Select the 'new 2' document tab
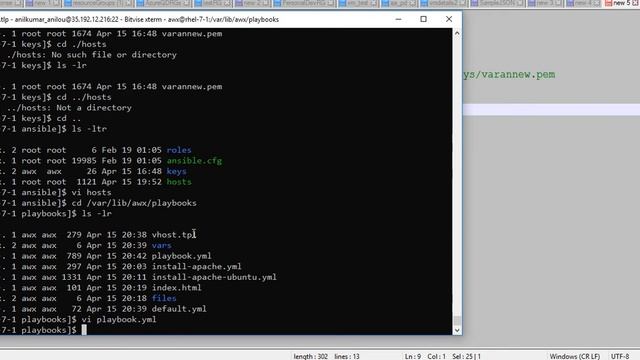The image size is (640, 360). [252, 3]
